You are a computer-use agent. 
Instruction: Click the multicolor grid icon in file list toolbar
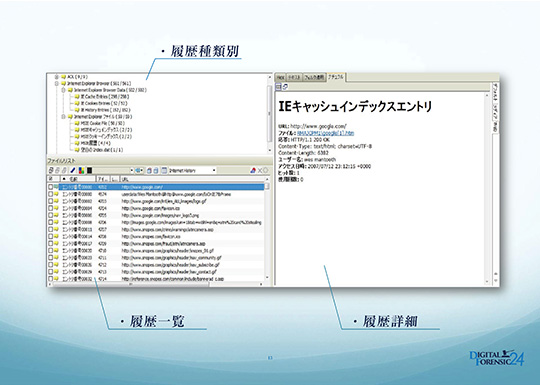click(81, 170)
